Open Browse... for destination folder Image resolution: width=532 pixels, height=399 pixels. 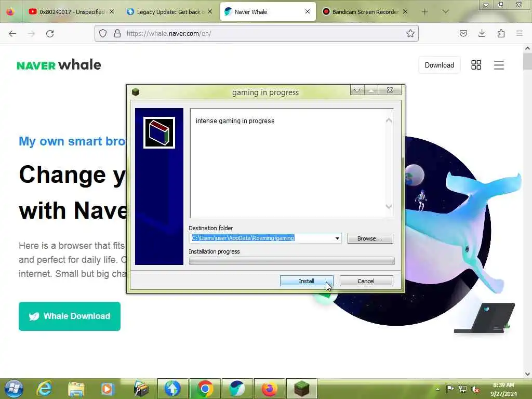(x=370, y=238)
